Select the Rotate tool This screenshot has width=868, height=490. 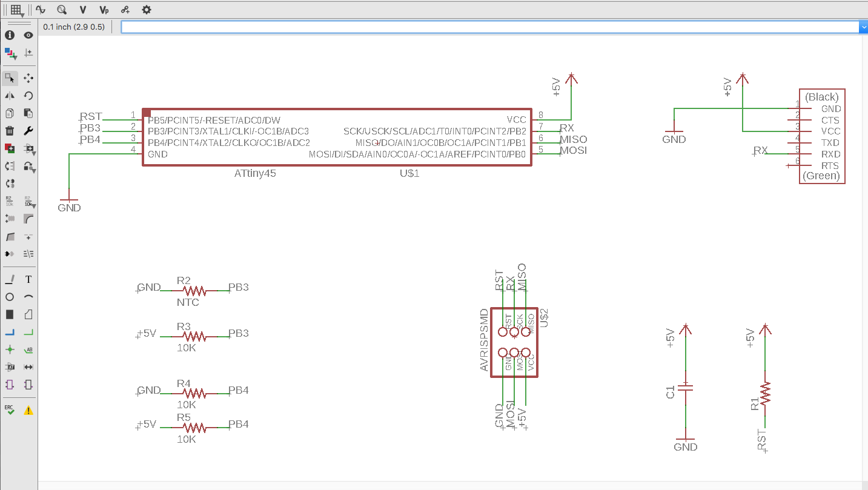pyautogui.click(x=28, y=96)
